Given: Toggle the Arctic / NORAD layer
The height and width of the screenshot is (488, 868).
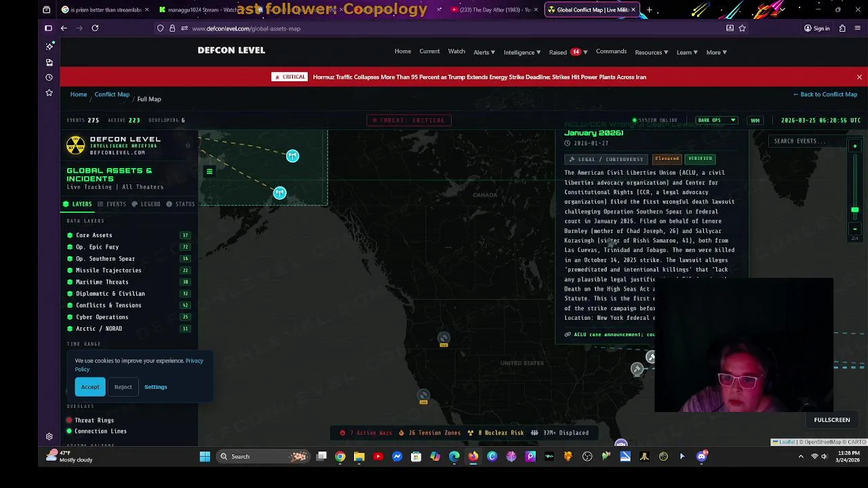Looking at the screenshot, I should point(127,329).
